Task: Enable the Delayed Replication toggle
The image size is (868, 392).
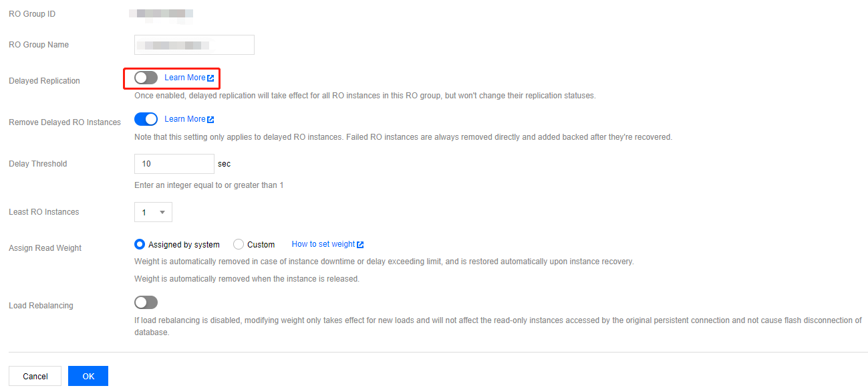Action: tap(146, 78)
